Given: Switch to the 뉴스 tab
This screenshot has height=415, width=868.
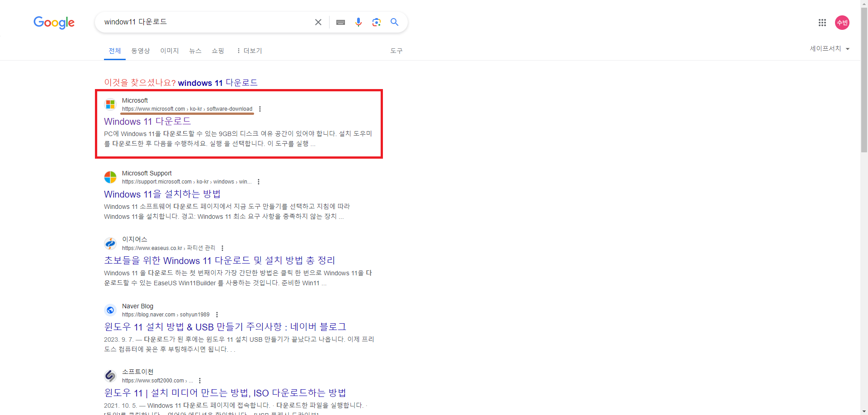Looking at the screenshot, I should pos(195,51).
